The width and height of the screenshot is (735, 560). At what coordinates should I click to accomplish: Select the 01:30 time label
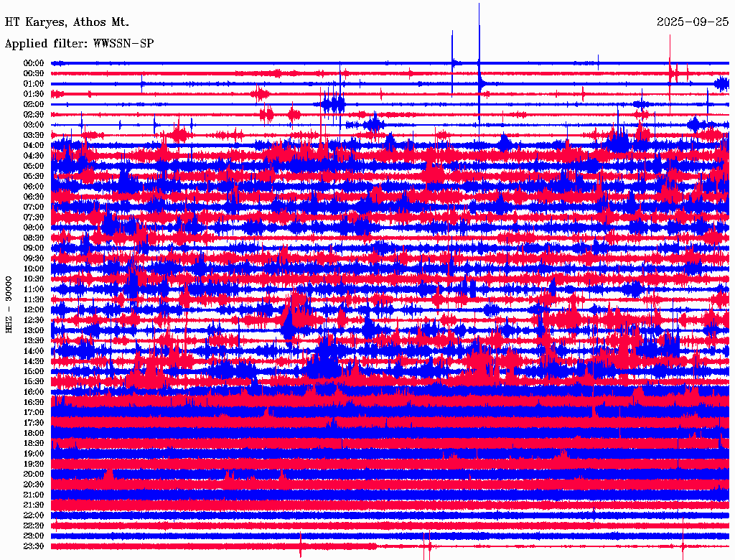pos(33,94)
